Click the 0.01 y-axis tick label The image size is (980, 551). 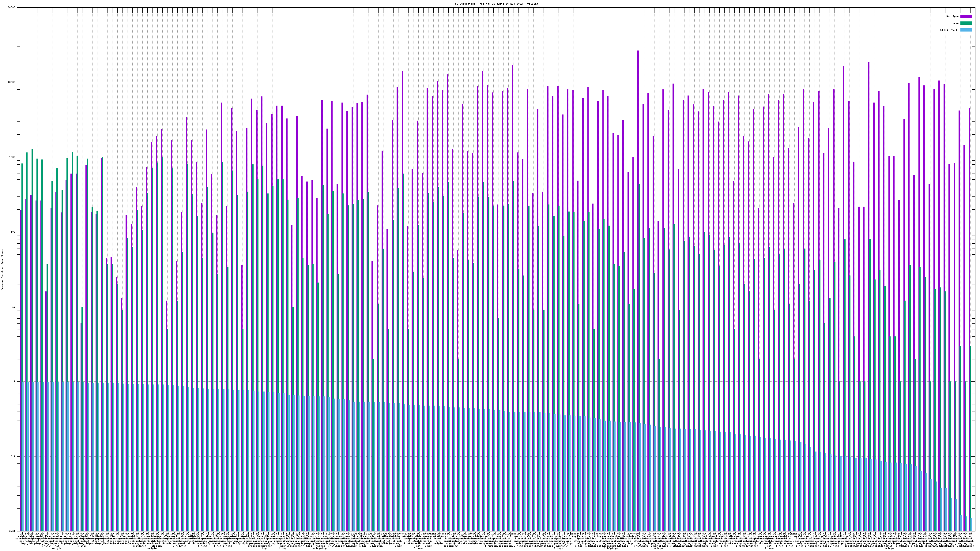point(13,531)
